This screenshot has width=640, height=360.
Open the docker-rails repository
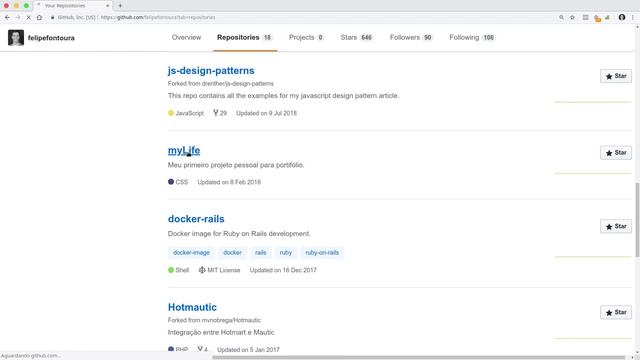click(196, 219)
